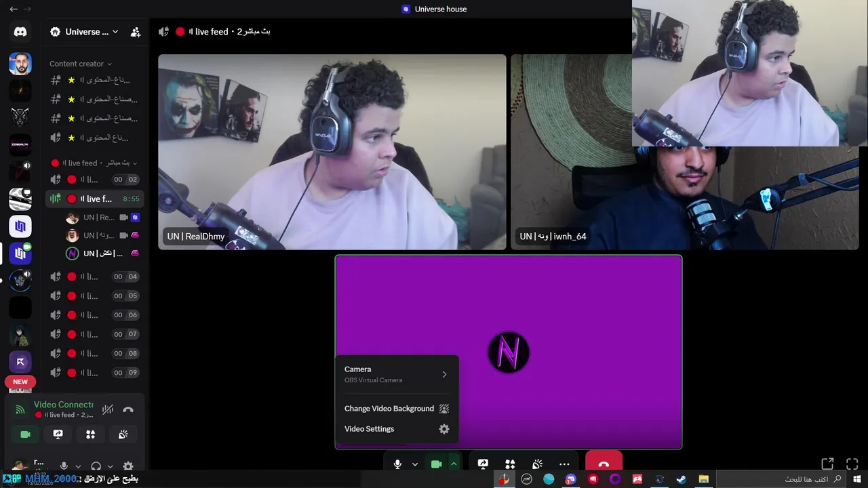Click UN | Re... user in voice list
This screenshot has width=868, height=488.
click(102, 218)
